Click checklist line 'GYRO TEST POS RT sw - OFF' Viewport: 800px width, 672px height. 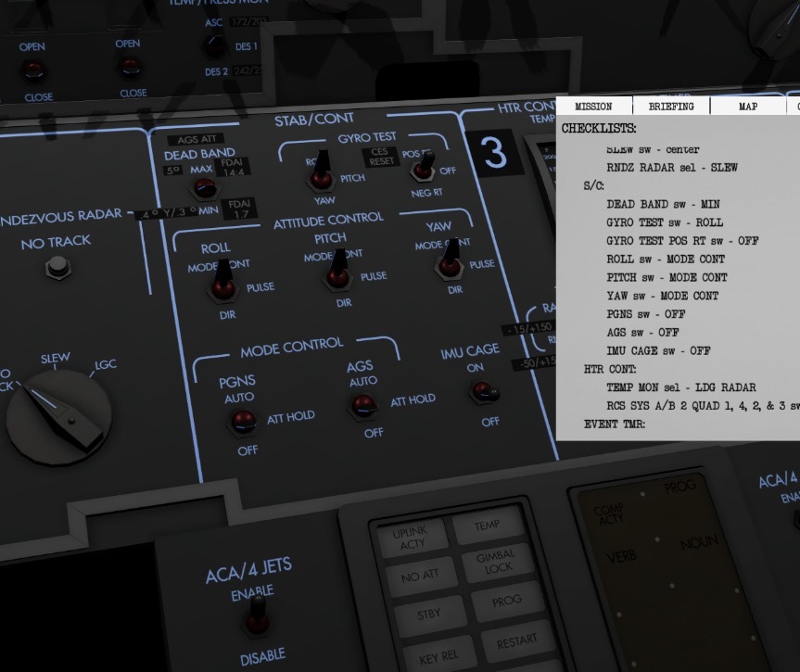682,241
